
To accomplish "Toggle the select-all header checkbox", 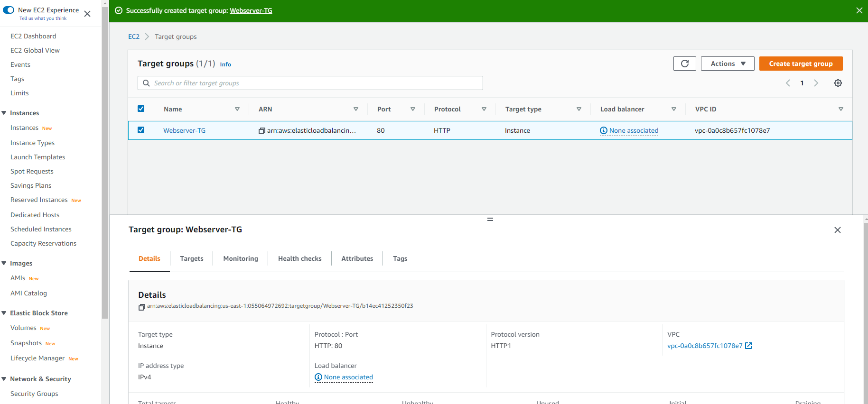I will 141,109.
